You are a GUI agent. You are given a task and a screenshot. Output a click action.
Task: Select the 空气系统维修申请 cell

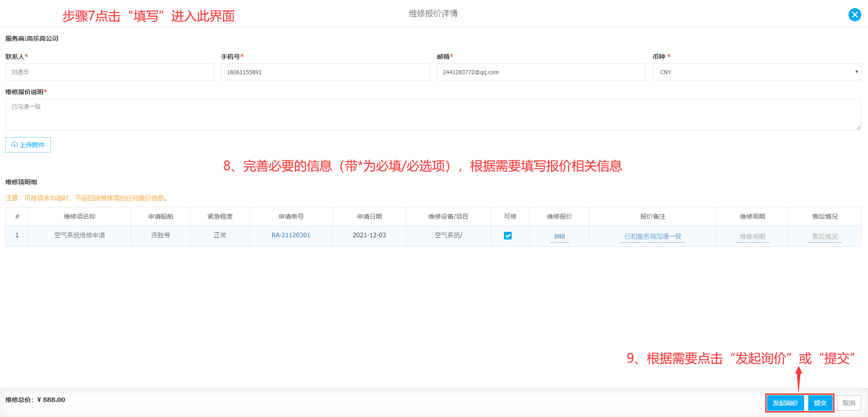click(x=80, y=235)
